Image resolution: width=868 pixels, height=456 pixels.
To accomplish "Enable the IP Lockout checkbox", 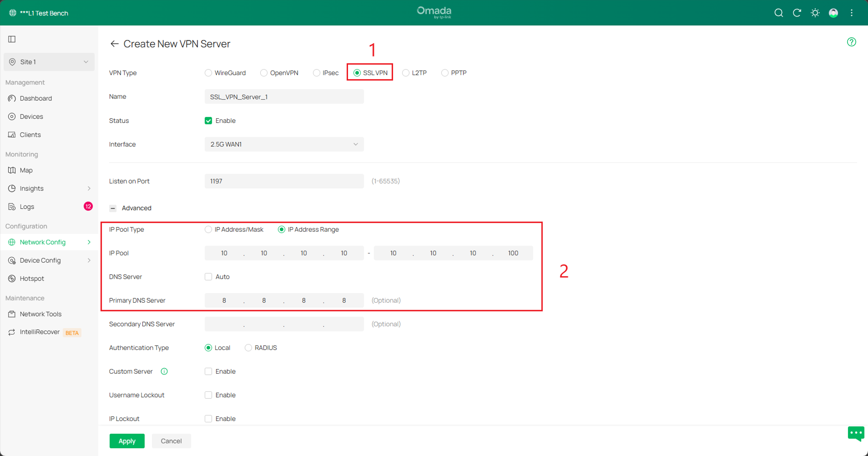I will pos(208,418).
